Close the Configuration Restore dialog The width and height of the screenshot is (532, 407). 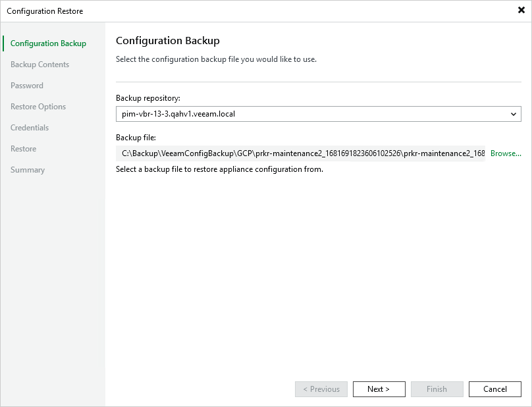tap(521, 10)
